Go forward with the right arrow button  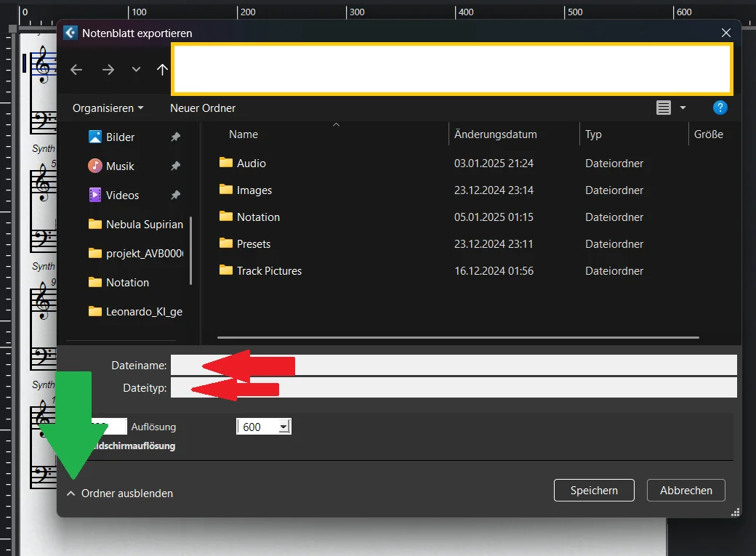point(108,70)
